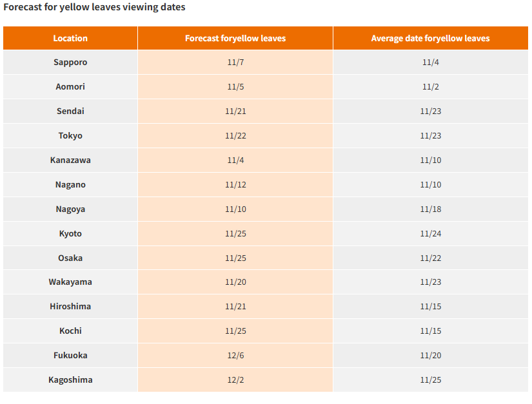This screenshot has height=404, width=532.
Task: Click the Kanazawa location cell
Action: tap(70, 160)
